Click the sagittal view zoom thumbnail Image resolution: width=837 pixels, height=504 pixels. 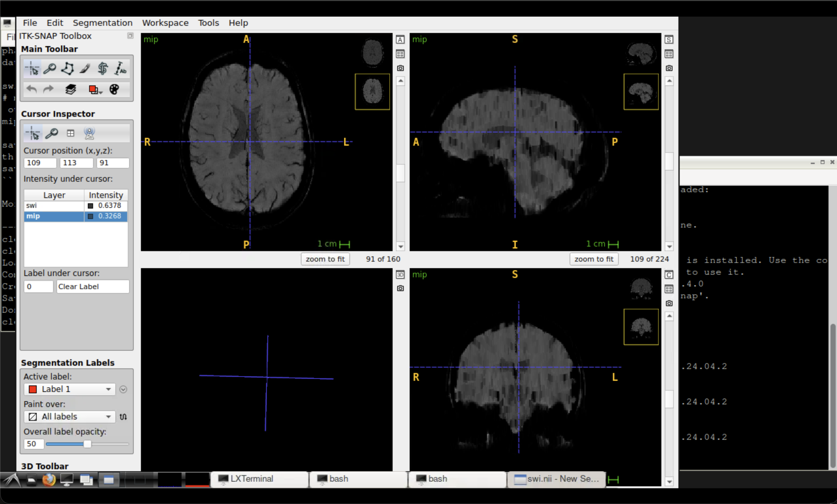(x=641, y=92)
